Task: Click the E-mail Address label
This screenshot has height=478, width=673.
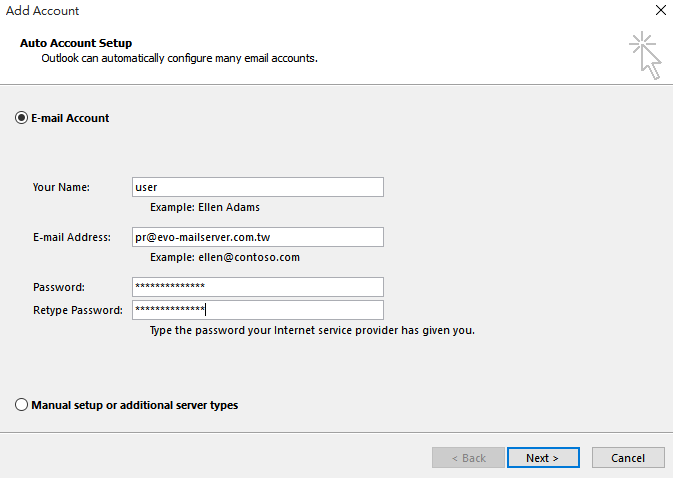Action: (x=72, y=237)
